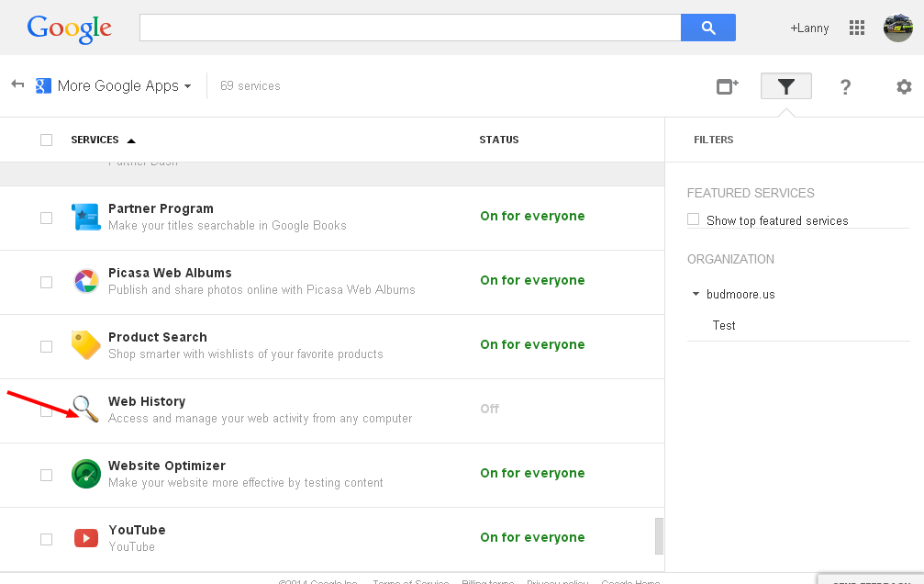Open the Partner Program service link
This screenshot has height=584, width=924.
[161, 208]
